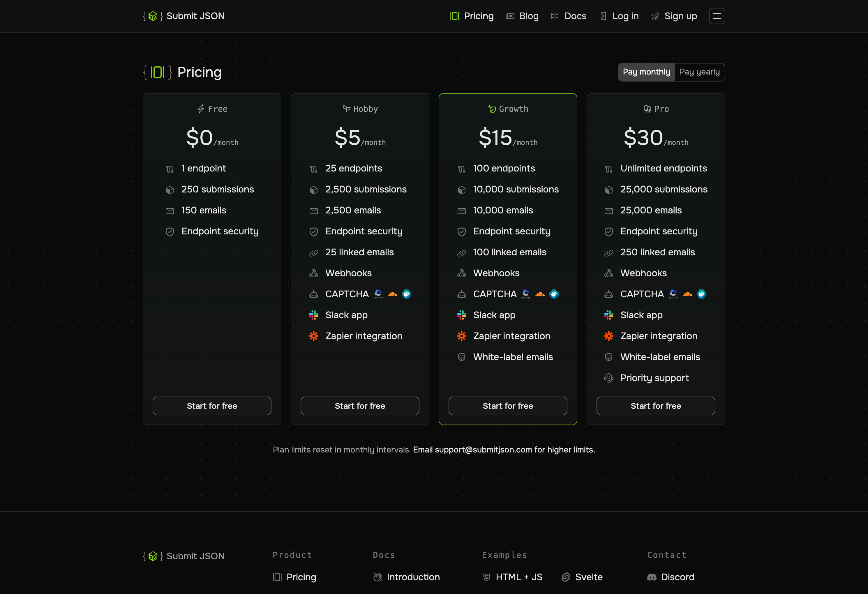Click the reCAPTCHA icon in Hobby plan
868x594 pixels.
(378, 294)
